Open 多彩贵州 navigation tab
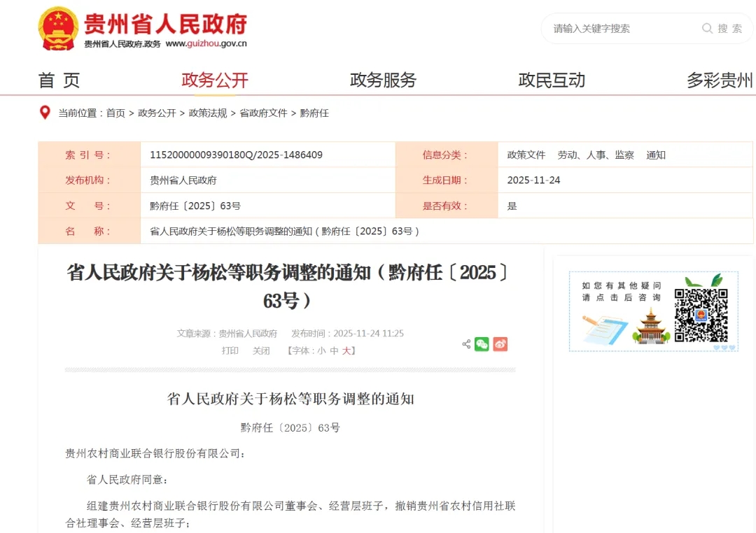This screenshot has height=533, width=756. 719,80
